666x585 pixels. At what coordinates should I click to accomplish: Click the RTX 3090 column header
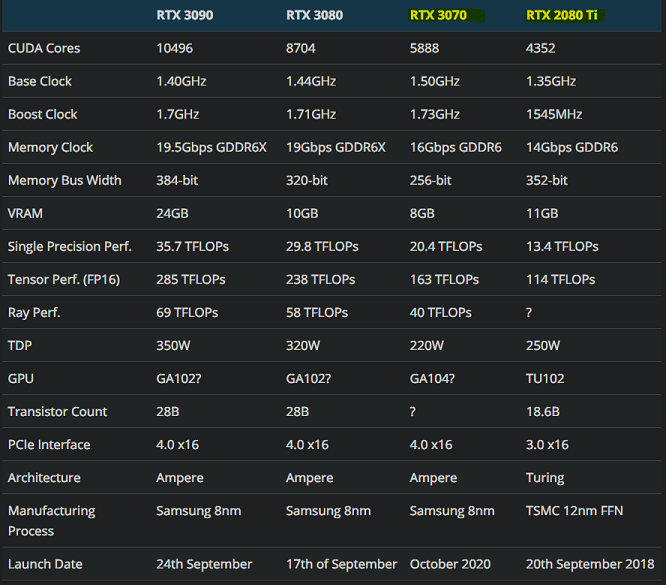point(185,15)
